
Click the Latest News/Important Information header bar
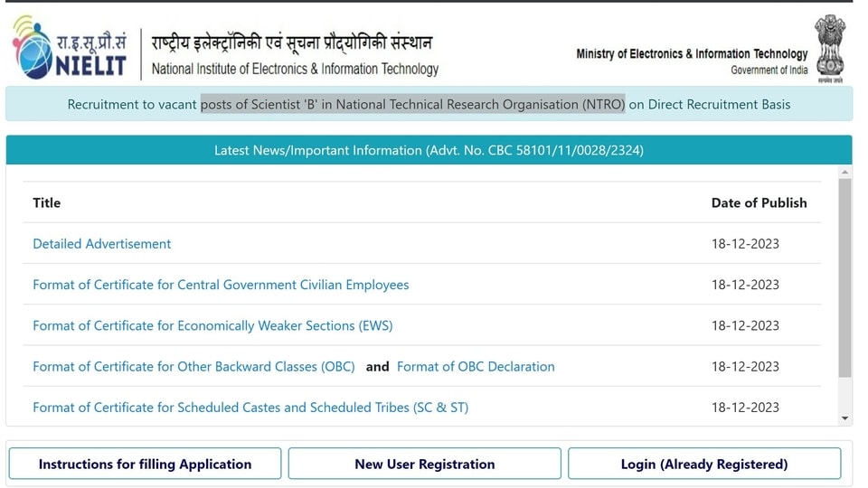pyautogui.click(x=429, y=150)
